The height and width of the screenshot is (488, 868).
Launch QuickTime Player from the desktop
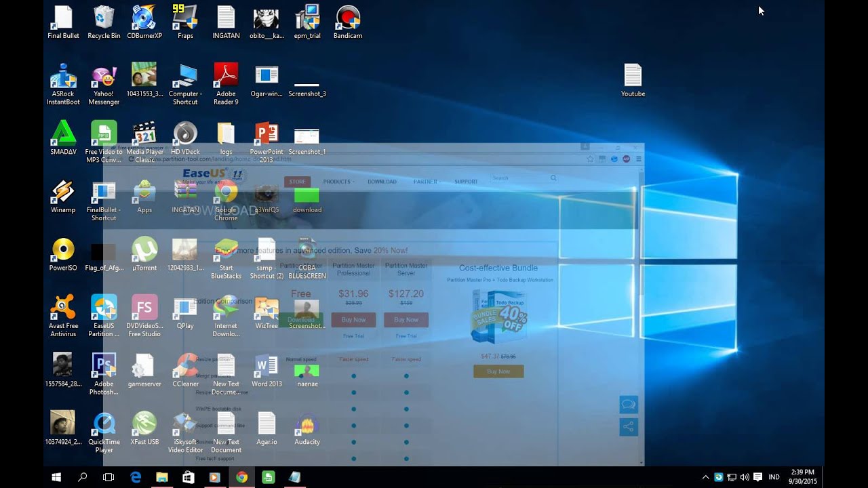tap(104, 432)
